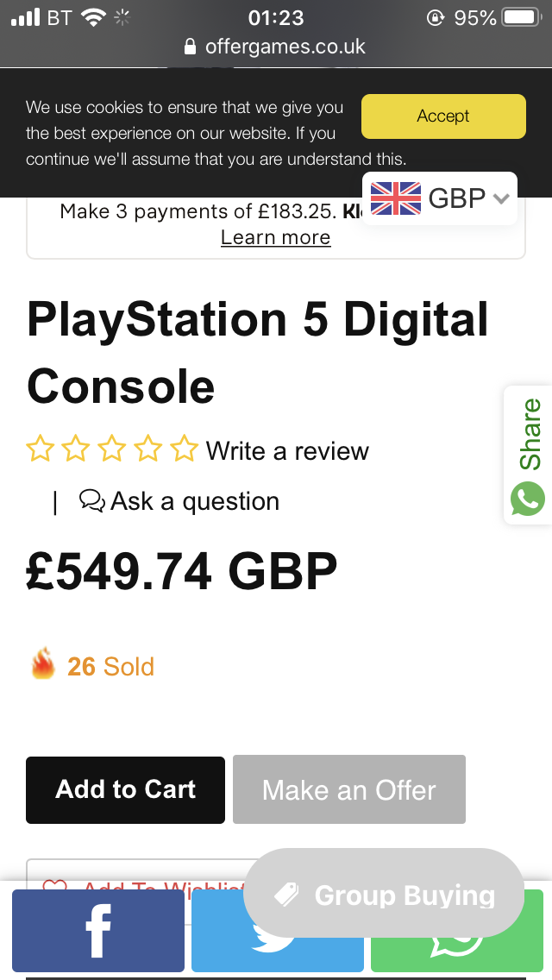Image resolution: width=552 pixels, height=980 pixels.
Task: Open the WhatsApp Share side tab
Action: [528, 455]
